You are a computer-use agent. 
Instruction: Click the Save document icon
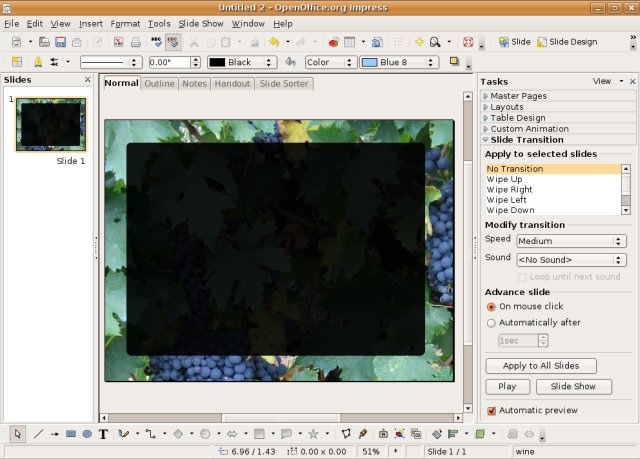(x=60, y=42)
